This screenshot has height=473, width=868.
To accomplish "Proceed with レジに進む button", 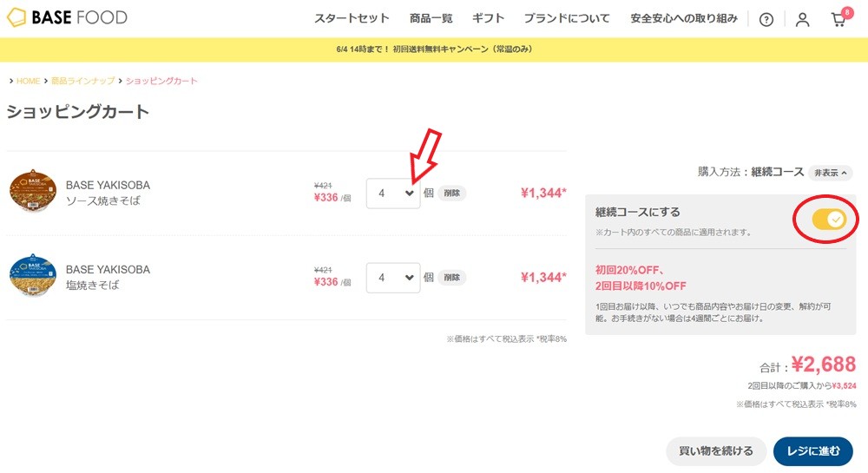I will click(812, 451).
